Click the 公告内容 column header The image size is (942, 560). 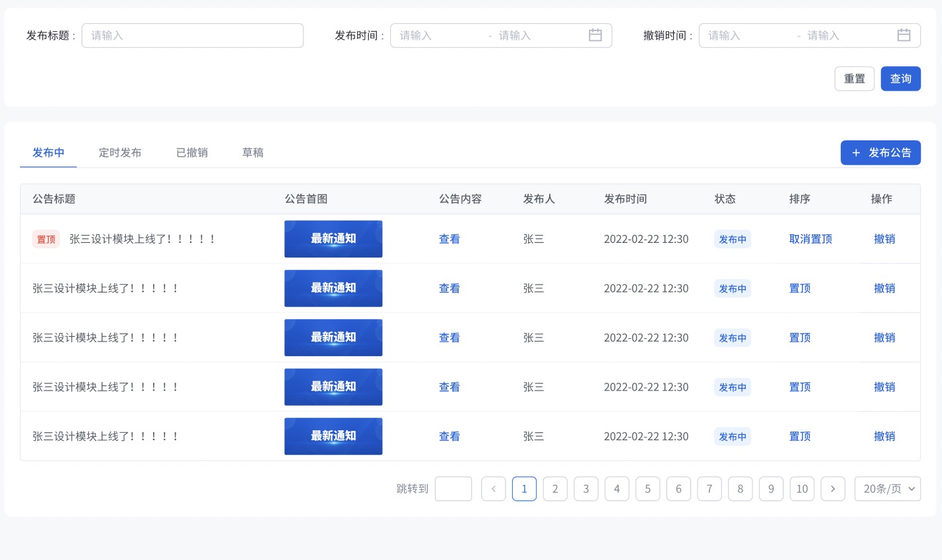point(460,199)
